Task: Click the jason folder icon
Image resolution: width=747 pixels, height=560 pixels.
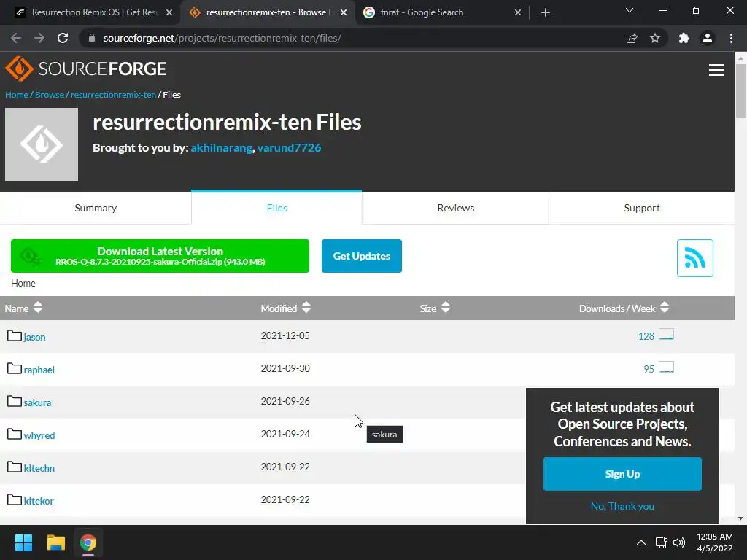Action: click(15, 335)
